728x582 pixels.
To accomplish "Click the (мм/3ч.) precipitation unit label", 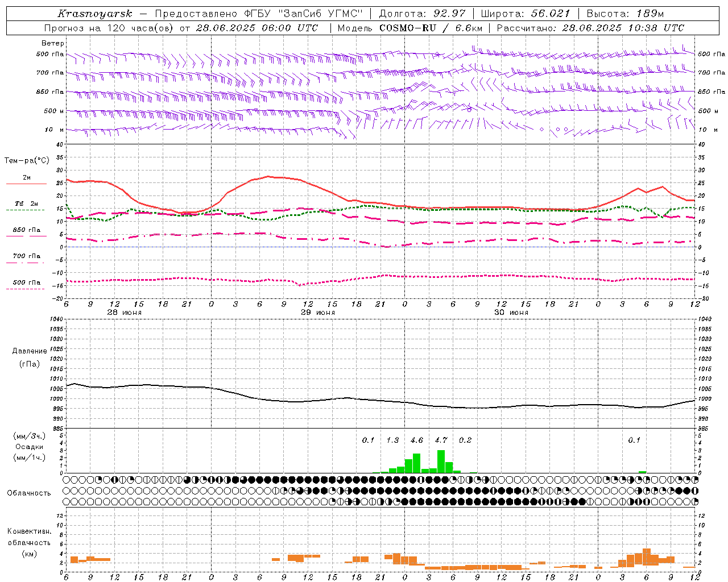I will pyautogui.click(x=29, y=436).
